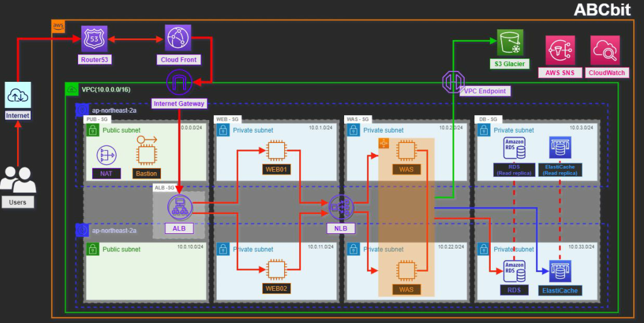Select the WEB02 EC2 instance icon
The width and height of the screenshot is (644, 323).
(x=276, y=270)
